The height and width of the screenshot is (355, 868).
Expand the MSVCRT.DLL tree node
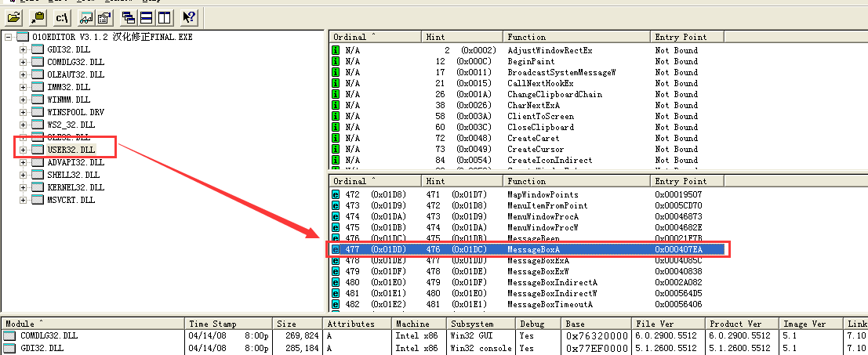click(23, 200)
